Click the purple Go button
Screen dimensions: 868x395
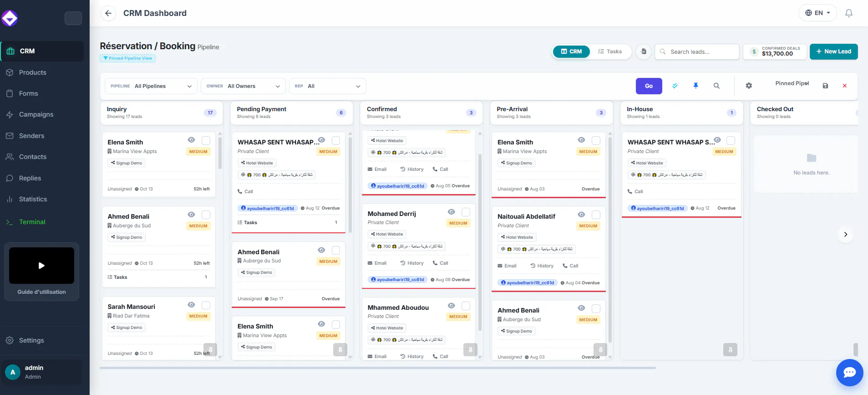coord(649,86)
